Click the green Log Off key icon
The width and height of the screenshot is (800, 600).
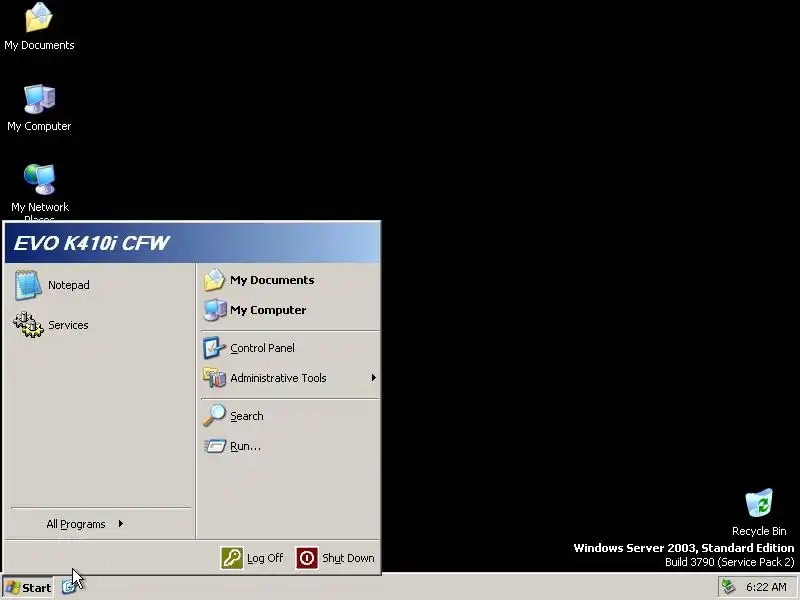[232, 558]
